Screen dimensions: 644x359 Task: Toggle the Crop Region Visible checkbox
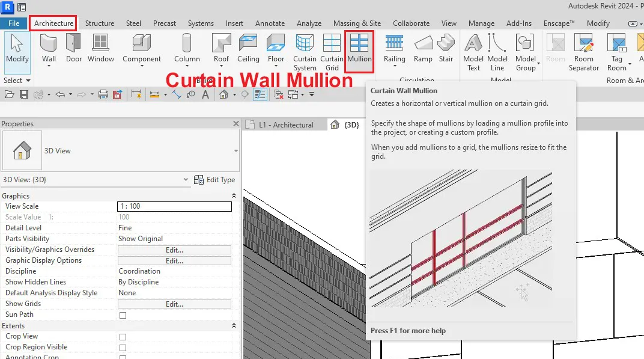[123, 348]
